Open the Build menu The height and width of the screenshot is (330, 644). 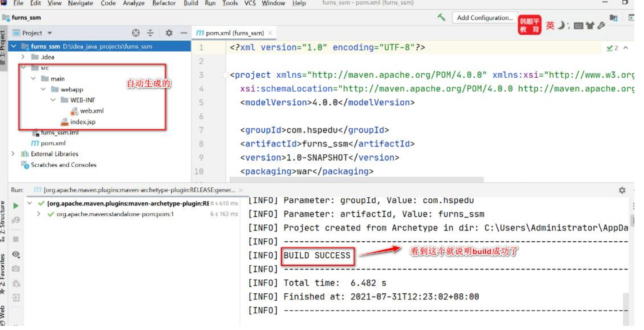190,3
